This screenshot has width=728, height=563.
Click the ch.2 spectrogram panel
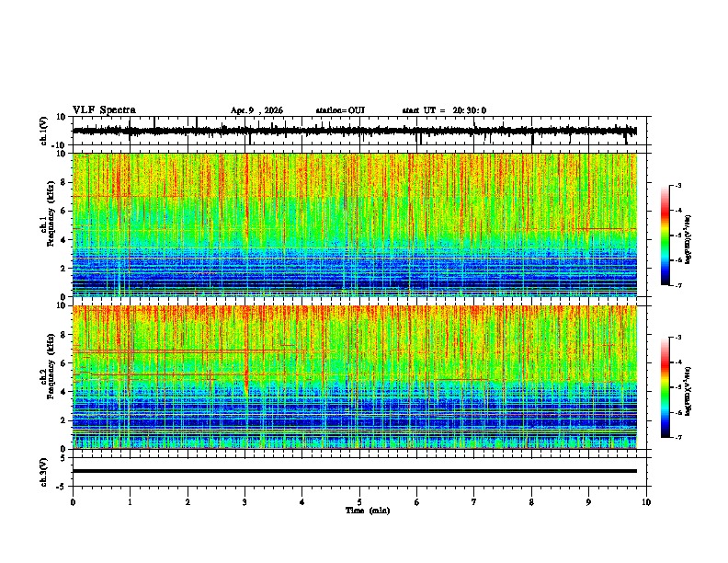click(355, 377)
